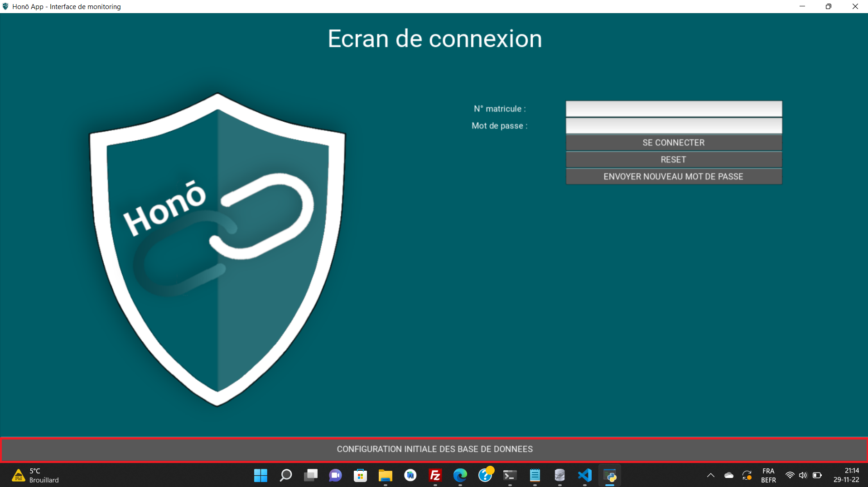Open Task View in taskbar
This screenshot has height=487, width=868.
311,475
